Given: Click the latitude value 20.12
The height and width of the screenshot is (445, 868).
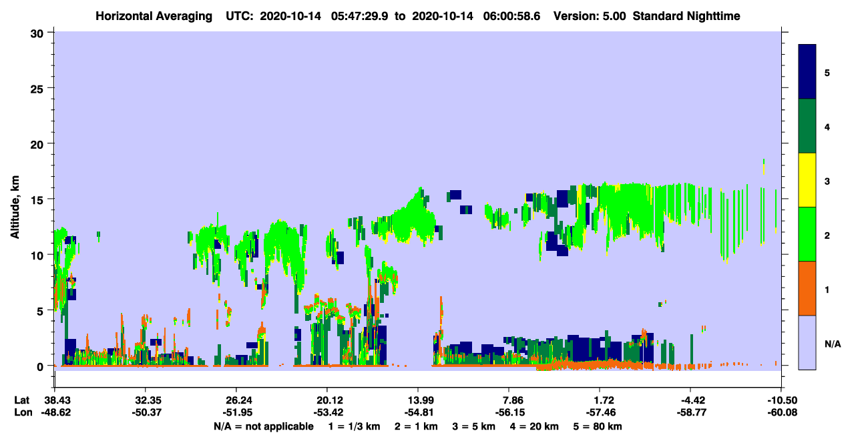Looking at the screenshot, I should pos(327,400).
